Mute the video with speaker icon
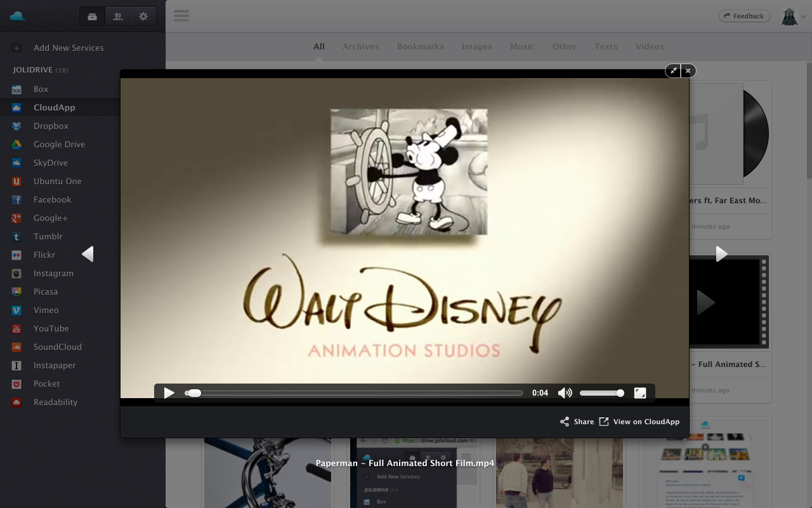Image resolution: width=812 pixels, height=508 pixels. click(x=565, y=393)
